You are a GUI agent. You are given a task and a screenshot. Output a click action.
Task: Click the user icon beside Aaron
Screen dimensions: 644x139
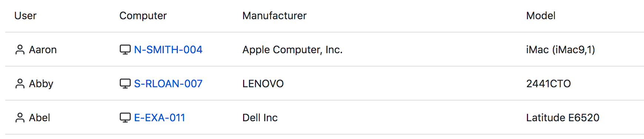[20, 50]
